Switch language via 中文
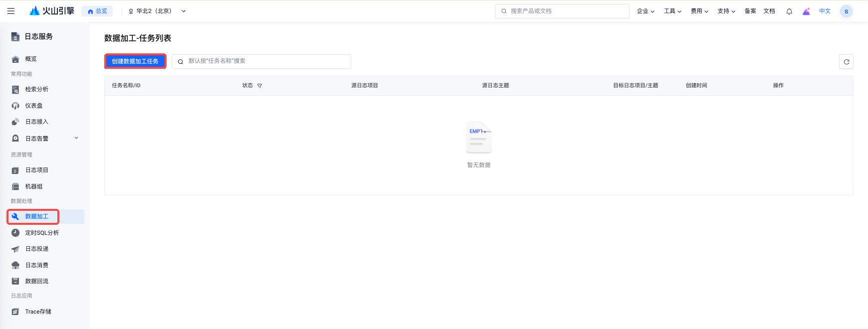868x329 pixels. click(825, 11)
